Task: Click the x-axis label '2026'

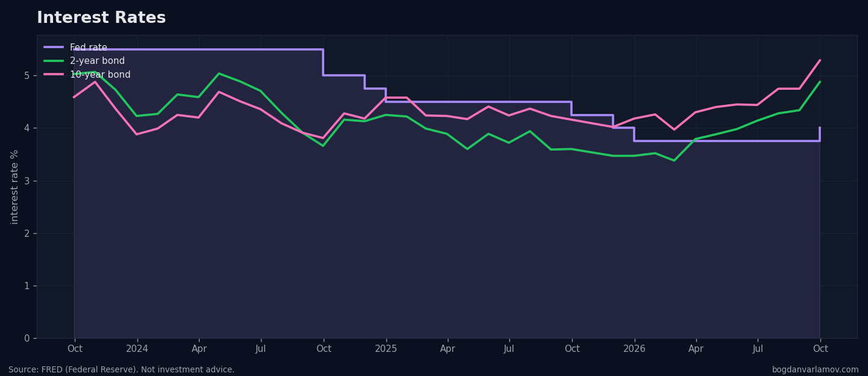Action: (x=634, y=349)
